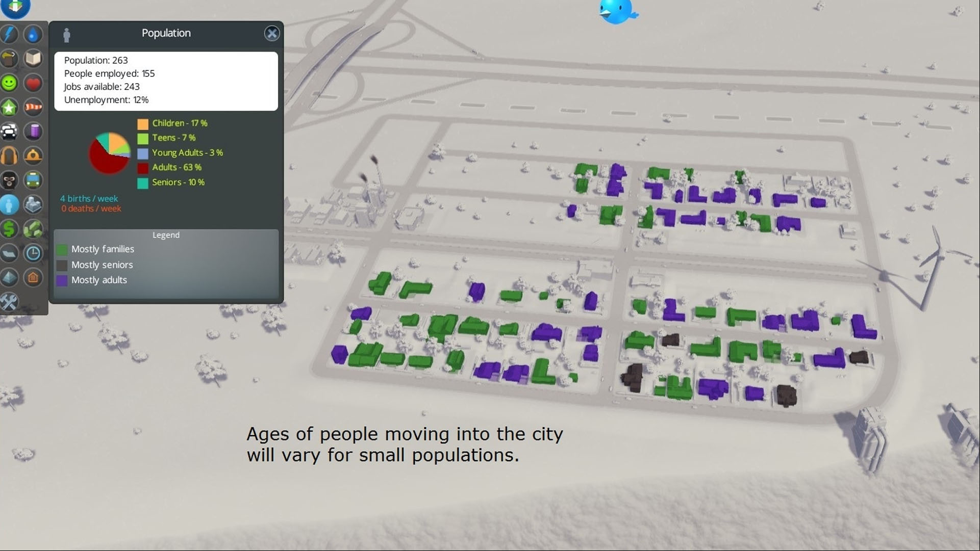Image resolution: width=980 pixels, height=551 pixels.
Task: Open the Fire Safety helmet info view
Action: tap(33, 155)
